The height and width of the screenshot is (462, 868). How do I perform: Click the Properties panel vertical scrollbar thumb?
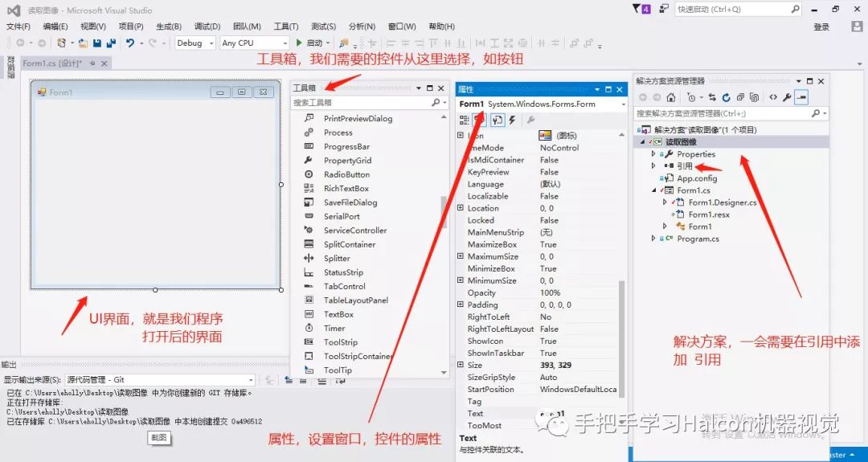[x=621, y=338]
